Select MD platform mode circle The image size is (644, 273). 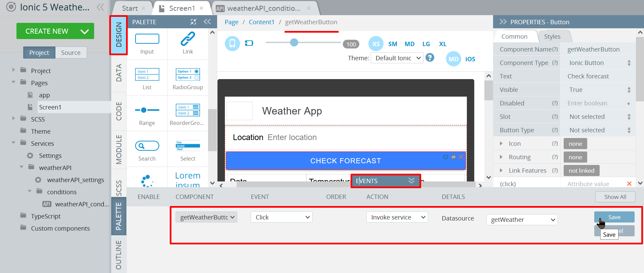[453, 59]
